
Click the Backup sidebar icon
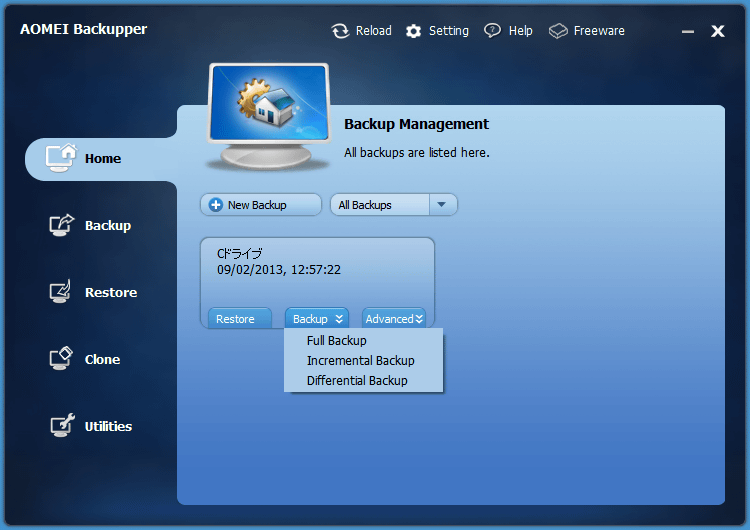(x=62, y=225)
